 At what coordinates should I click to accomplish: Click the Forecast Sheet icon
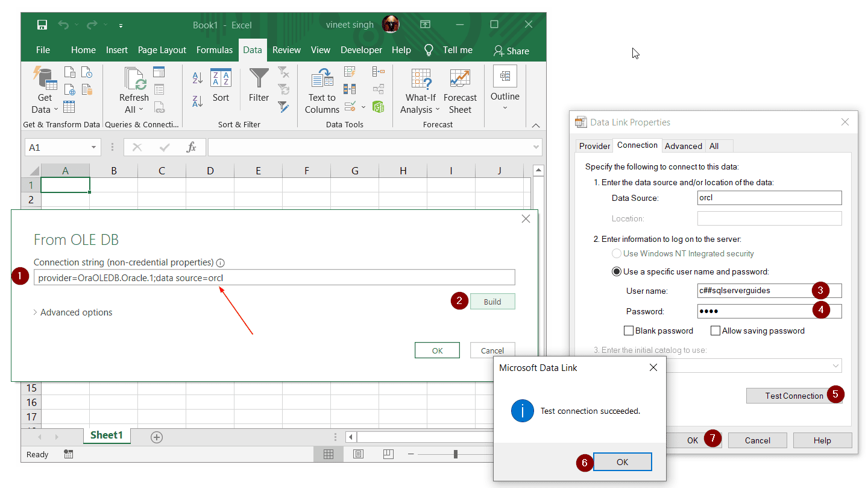[x=460, y=90]
